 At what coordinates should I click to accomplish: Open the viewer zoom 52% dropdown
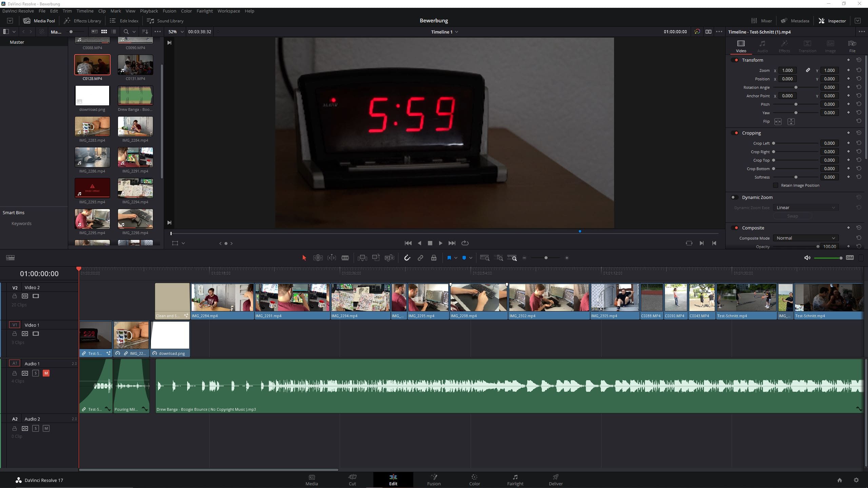[x=176, y=32]
